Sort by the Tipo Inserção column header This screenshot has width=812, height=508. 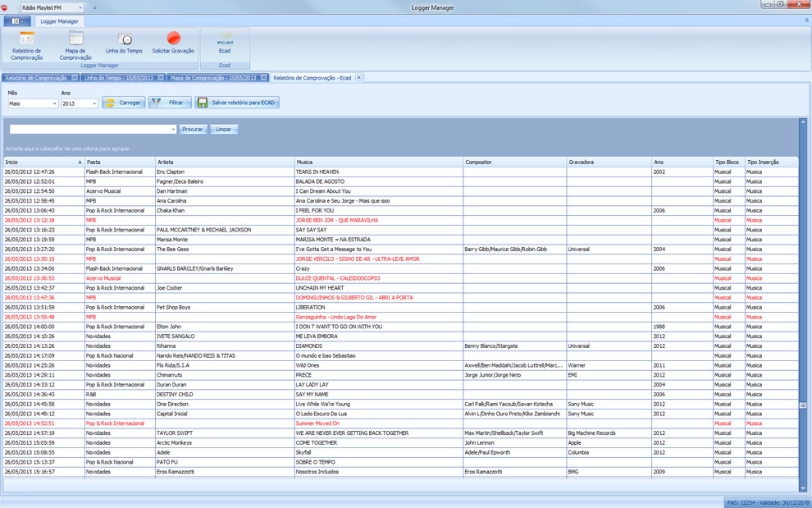point(772,162)
